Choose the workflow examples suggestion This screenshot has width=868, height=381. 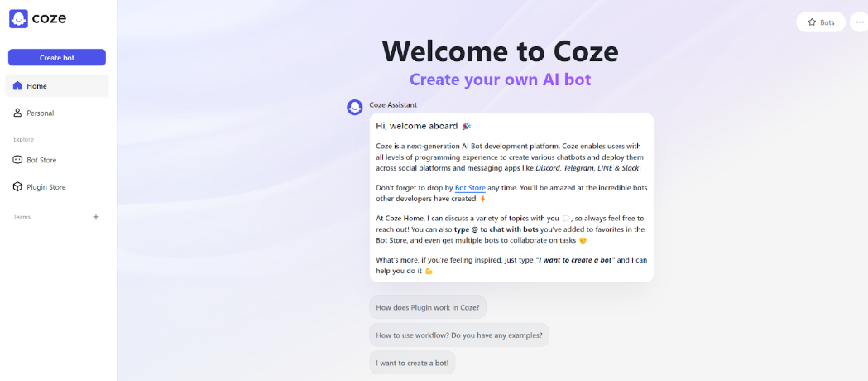[459, 335]
